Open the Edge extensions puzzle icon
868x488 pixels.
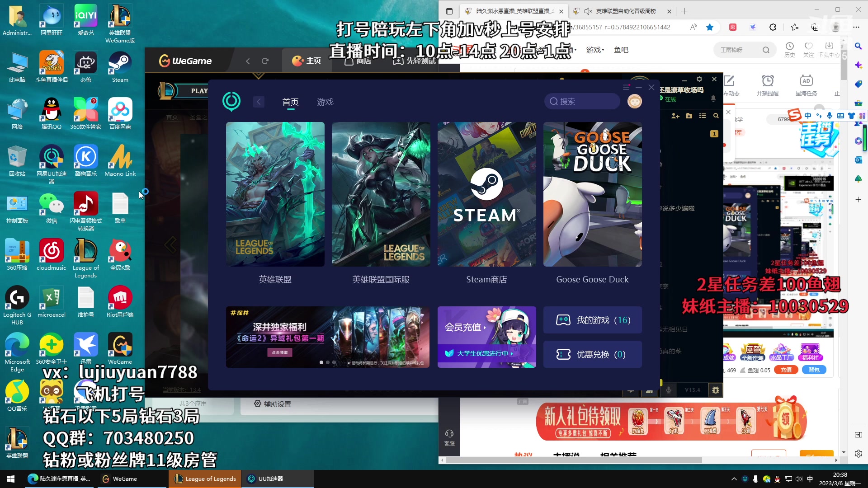pyautogui.click(x=773, y=27)
